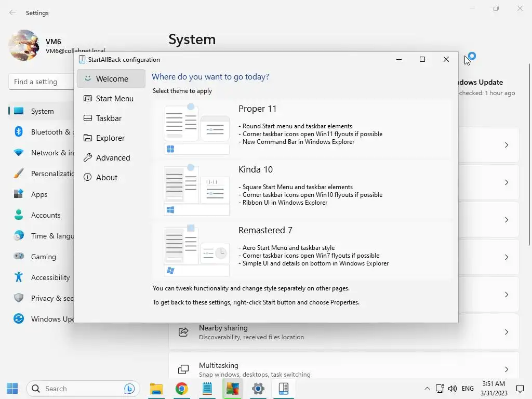Click the network tray icon
The width and height of the screenshot is (532, 399).
[x=440, y=389]
